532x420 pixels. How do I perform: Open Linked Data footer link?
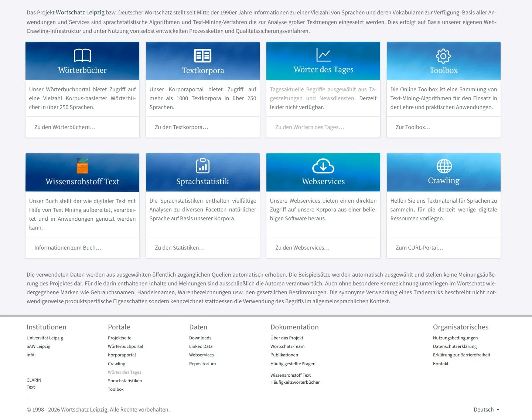point(201,346)
